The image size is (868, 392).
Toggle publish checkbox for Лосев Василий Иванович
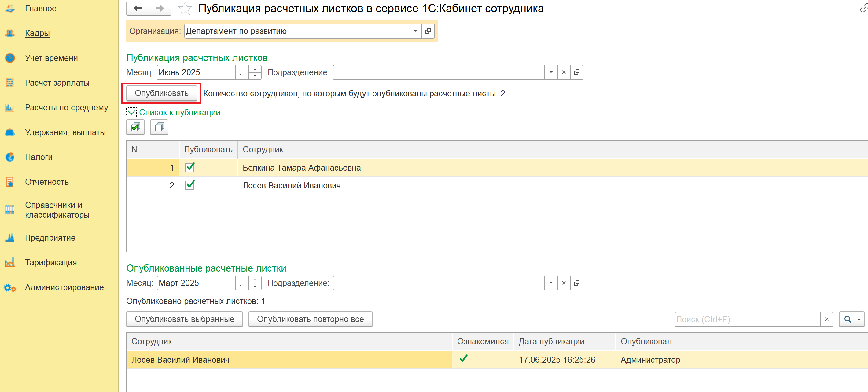point(190,185)
